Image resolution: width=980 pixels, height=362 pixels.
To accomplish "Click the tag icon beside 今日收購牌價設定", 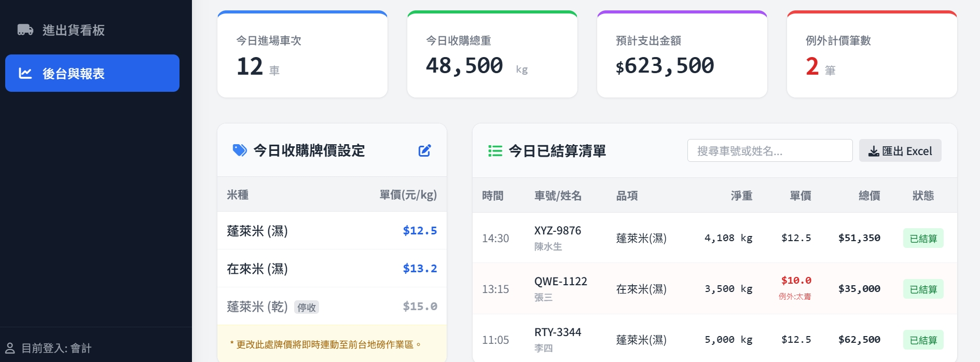I will pos(240,150).
